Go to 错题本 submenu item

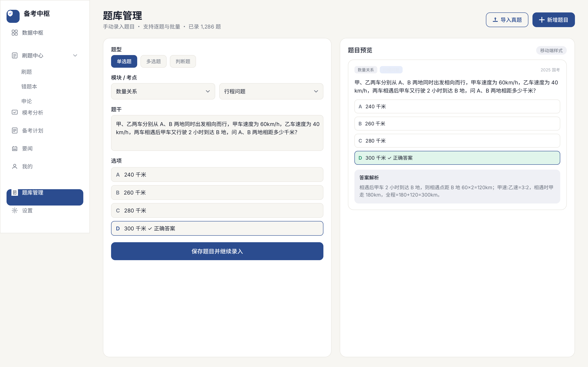click(29, 86)
